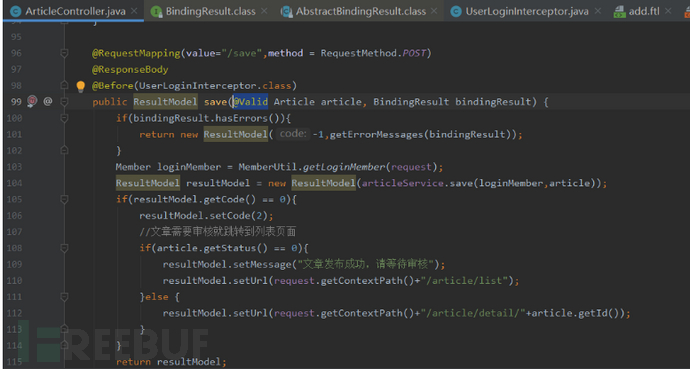The width and height of the screenshot is (690, 369).
Task: Click the Chinese comment on line 107
Action: [218, 232]
